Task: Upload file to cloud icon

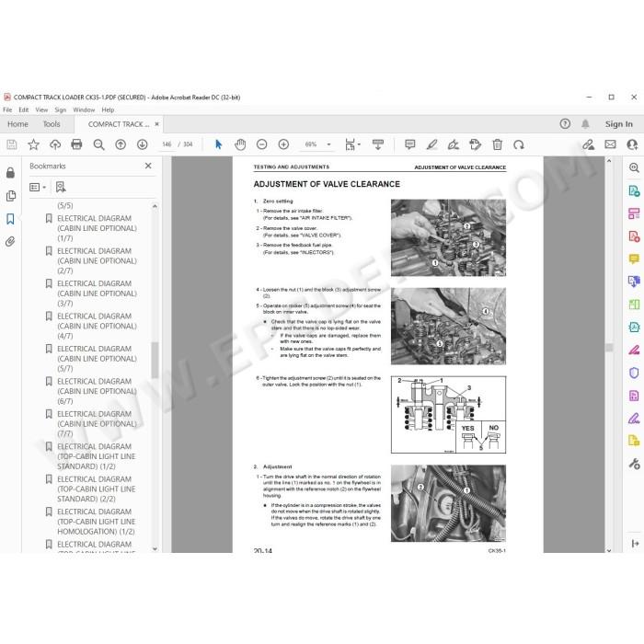Action: point(55,144)
